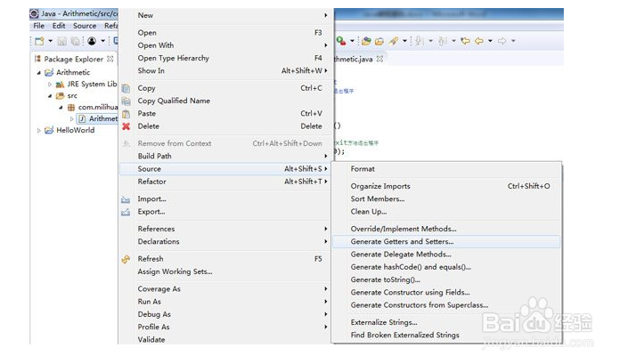The image size is (628, 364).
Task: Open the Back history dropdown arrow
Action: [490, 41]
